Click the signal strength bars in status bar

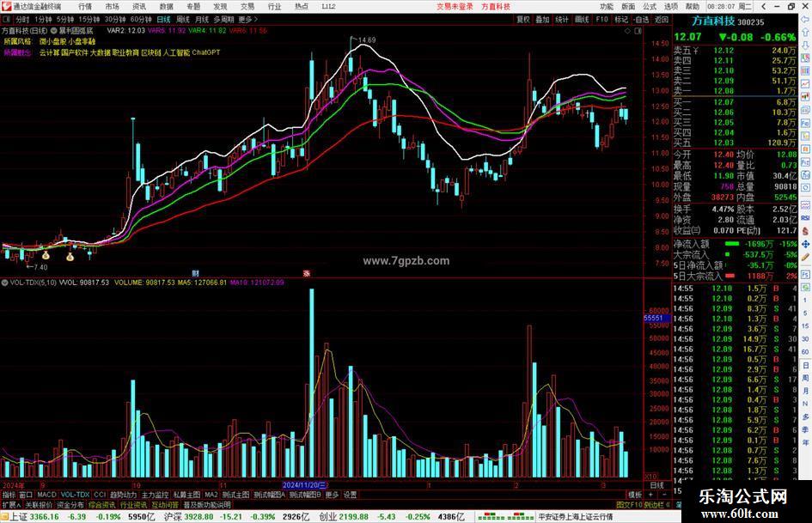(x=505, y=517)
